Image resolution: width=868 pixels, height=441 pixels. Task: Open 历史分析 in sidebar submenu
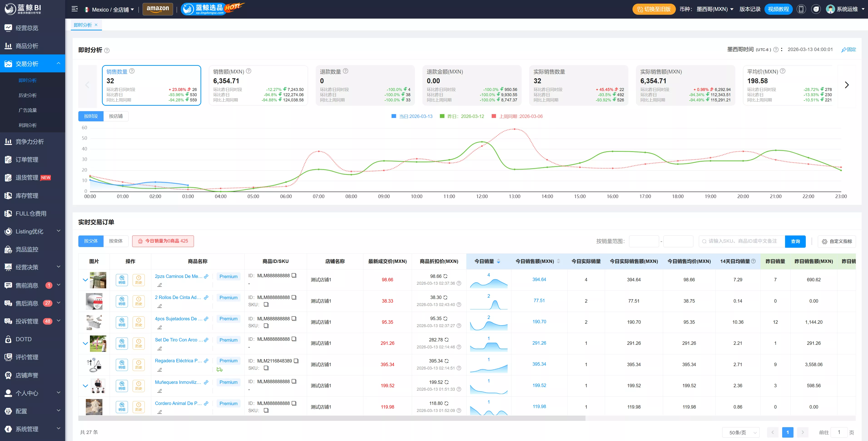coord(28,95)
